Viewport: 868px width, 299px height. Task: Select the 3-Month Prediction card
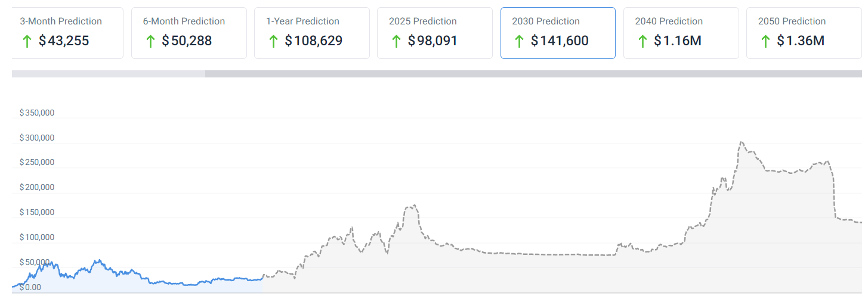[67, 33]
